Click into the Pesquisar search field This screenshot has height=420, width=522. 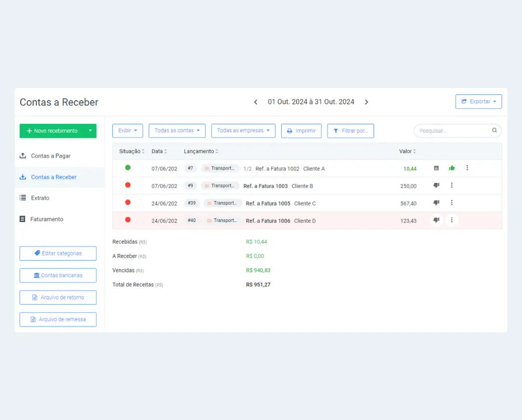click(x=452, y=131)
